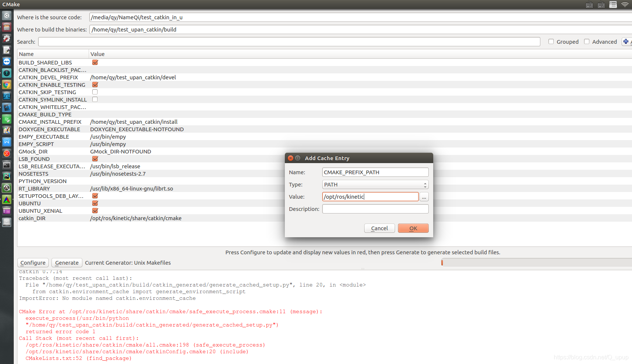The height and width of the screenshot is (364, 632).
Task: Open the blue curve plot application in the dock
Action: (7, 96)
